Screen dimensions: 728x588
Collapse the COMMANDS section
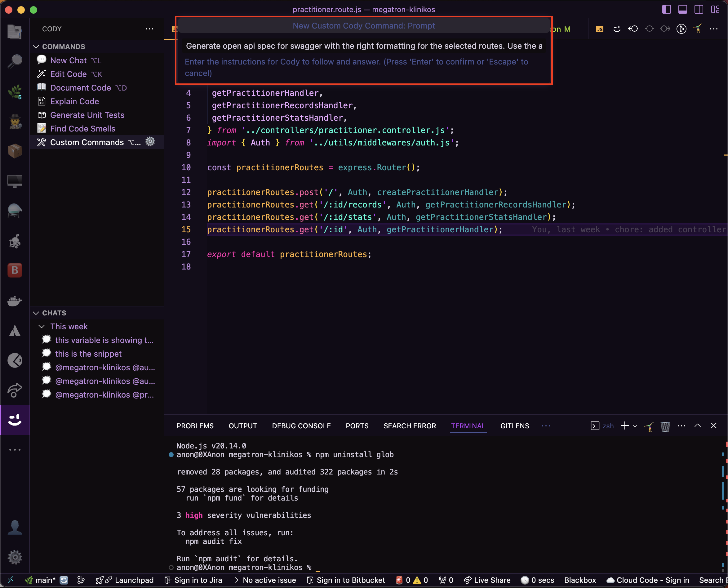tap(36, 47)
